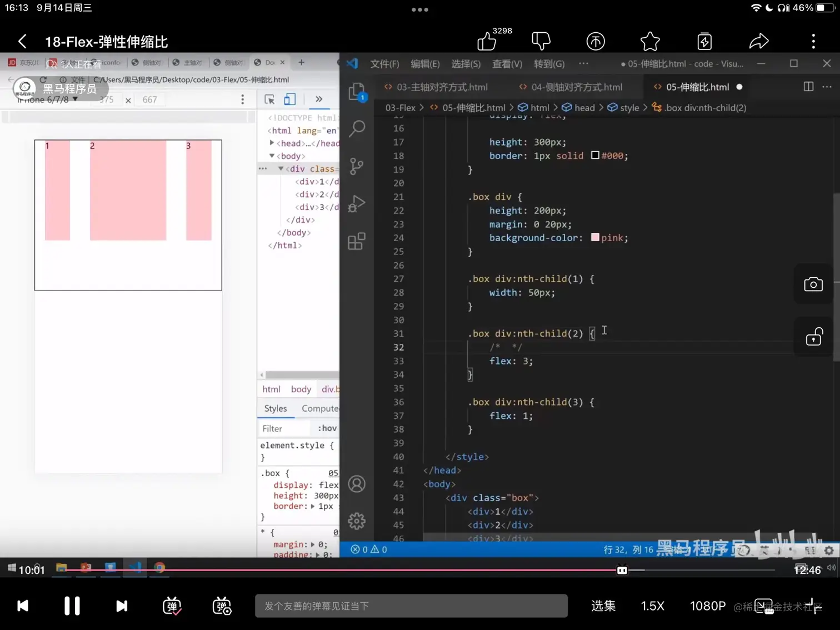Select DevTools inspect element tool
This screenshot has width=840, height=630.
pos(269,99)
